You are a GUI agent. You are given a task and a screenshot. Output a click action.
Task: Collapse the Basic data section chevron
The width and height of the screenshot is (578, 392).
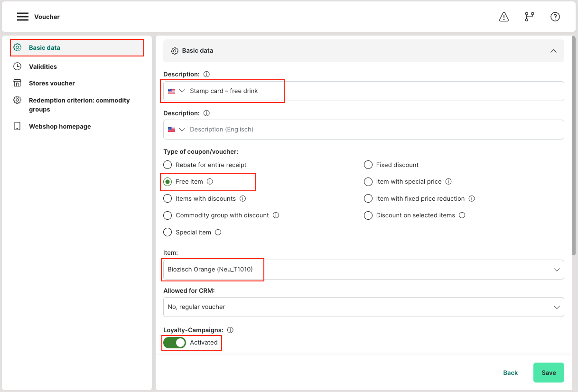[553, 51]
